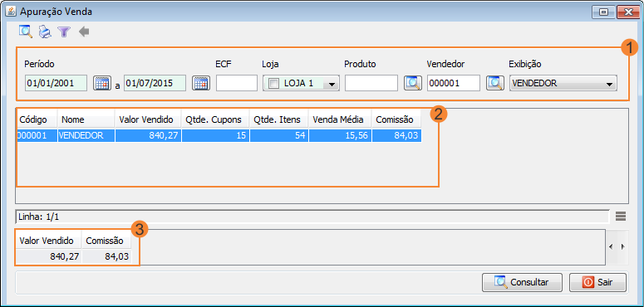644x307 pixels.
Task: Click the gray back arrow toolbar icon
Action: [84, 32]
